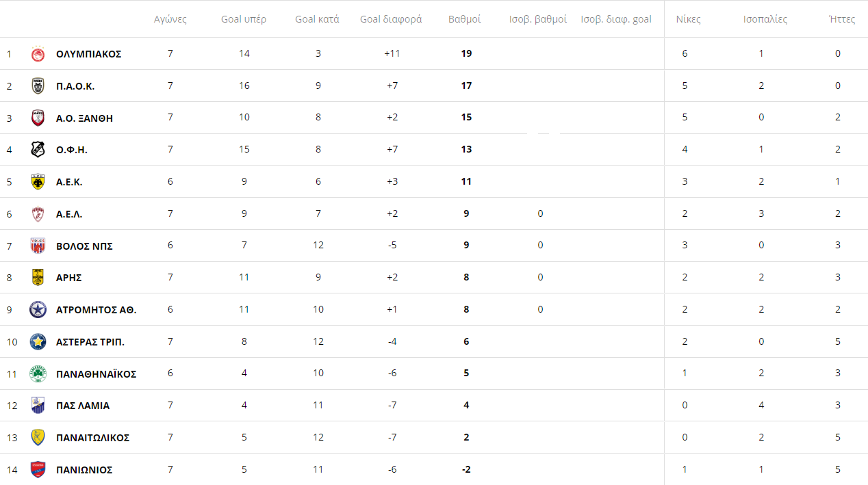
Task: Open the ΑΡΗΣ team name link
Action: click(69, 278)
